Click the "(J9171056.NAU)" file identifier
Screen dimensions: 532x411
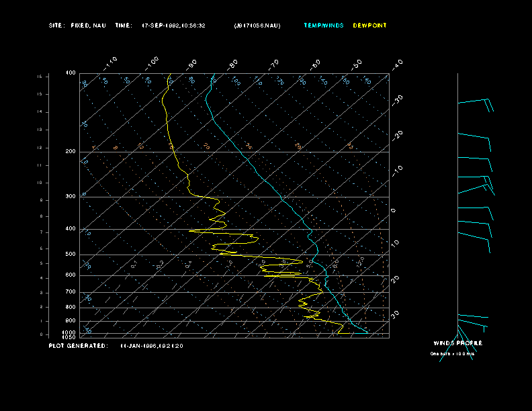[257, 26]
